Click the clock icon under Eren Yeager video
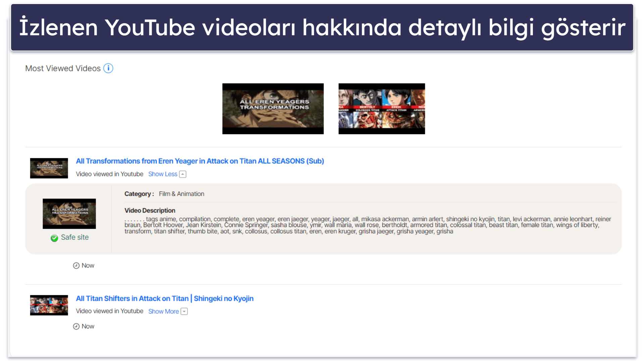 76,266
